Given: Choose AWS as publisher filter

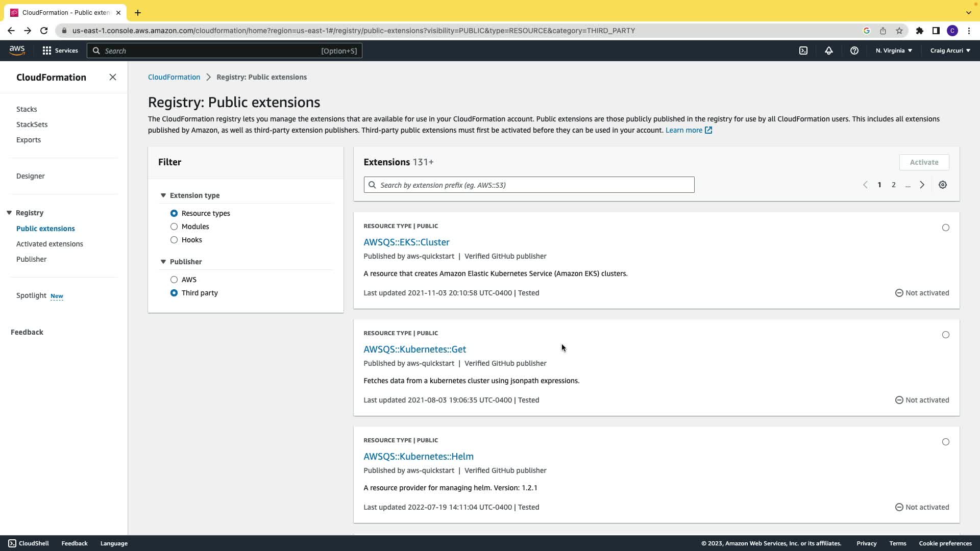Looking at the screenshot, I should click(x=174, y=280).
